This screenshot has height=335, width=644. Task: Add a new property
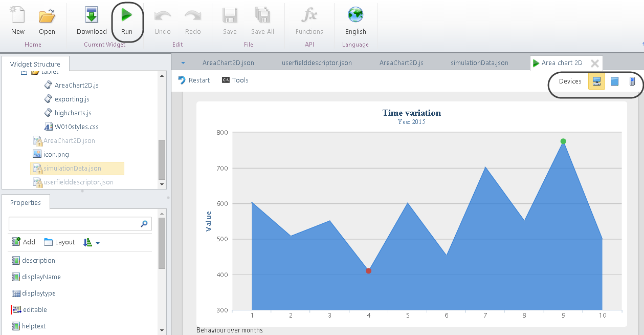point(24,242)
